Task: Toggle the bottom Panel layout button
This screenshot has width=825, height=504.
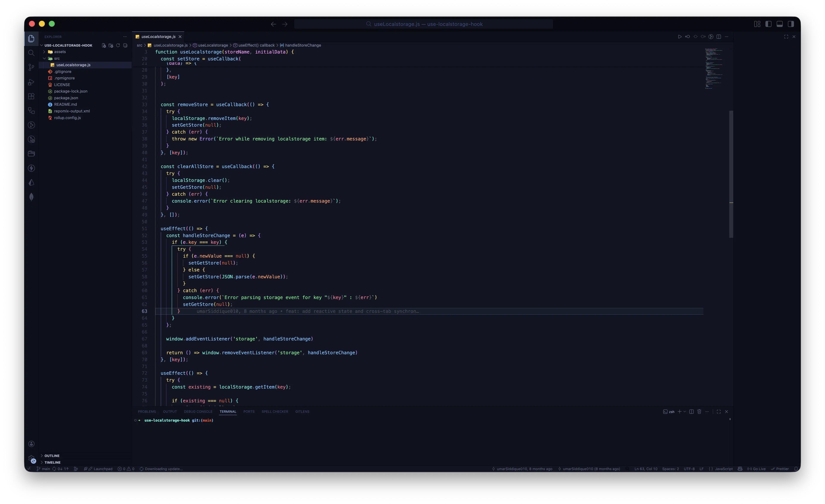Action: tap(779, 24)
